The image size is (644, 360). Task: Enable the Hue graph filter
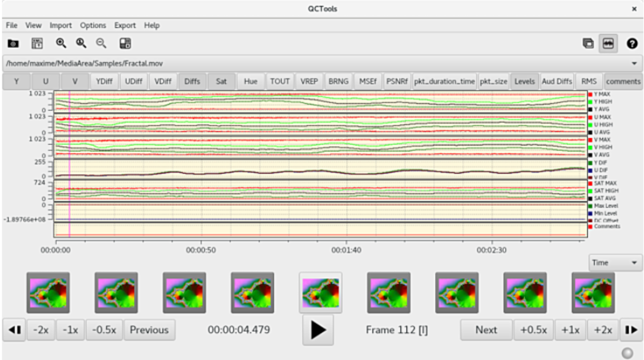tap(251, 81)
